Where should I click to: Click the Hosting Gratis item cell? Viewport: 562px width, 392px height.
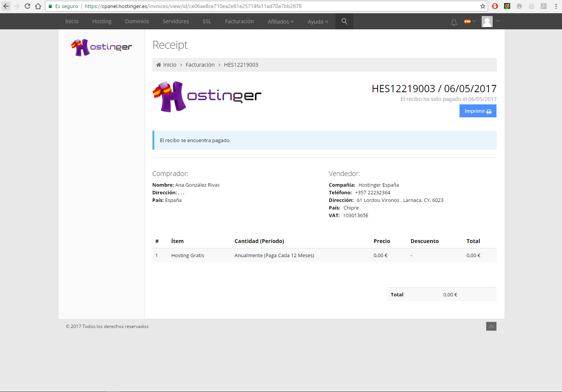click(x=188, y=255)
